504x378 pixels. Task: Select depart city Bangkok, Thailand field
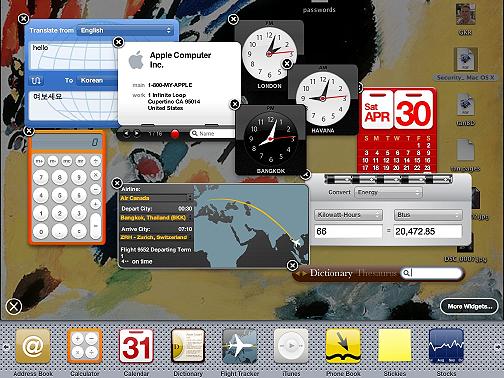tap(156, 218)
